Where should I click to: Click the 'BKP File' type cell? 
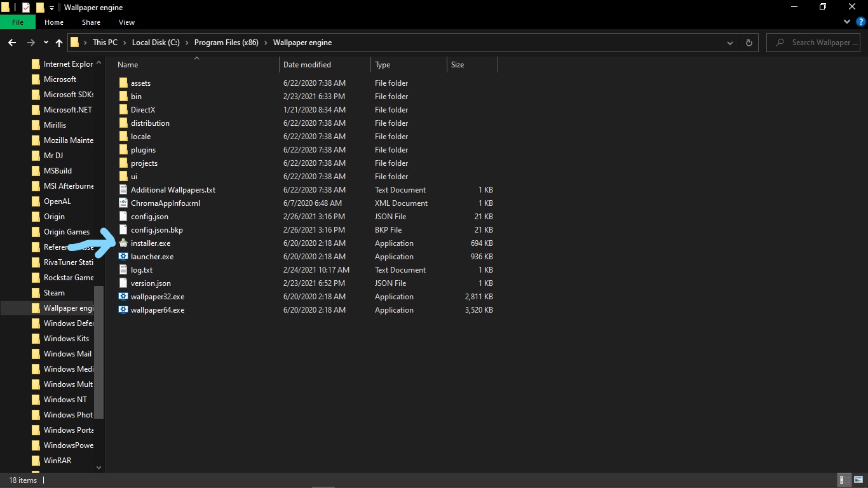(388, 230)
